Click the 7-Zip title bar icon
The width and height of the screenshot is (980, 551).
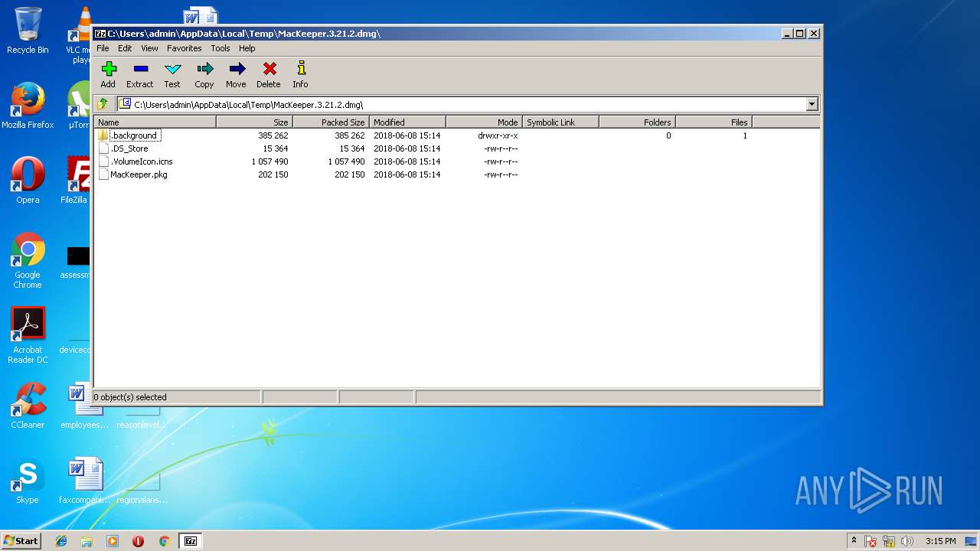pyautogui.click(x=100, y=34)
